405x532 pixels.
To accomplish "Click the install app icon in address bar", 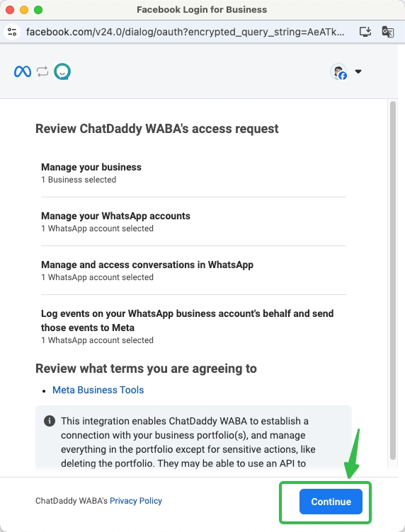I will pyautogui.click(x=365, y=32).
